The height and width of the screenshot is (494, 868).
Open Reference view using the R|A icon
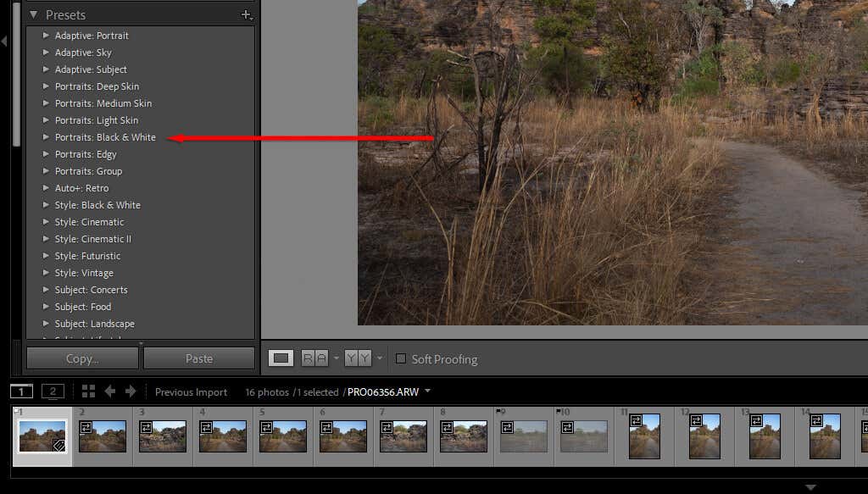pyautogui.click(x=313, y=358)
